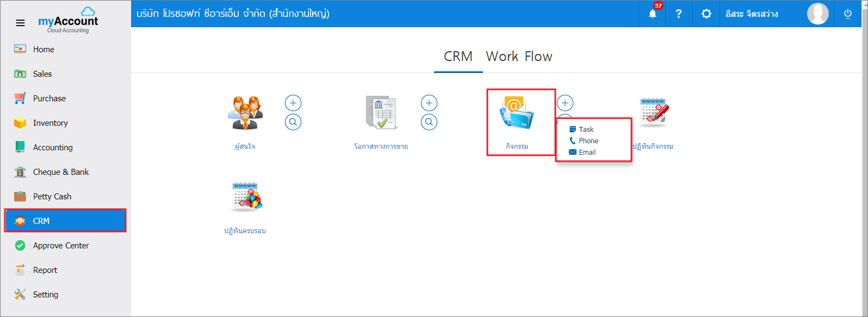Search leads with magnifier button
Screen dimensions: 868x317
click(293, 122)
